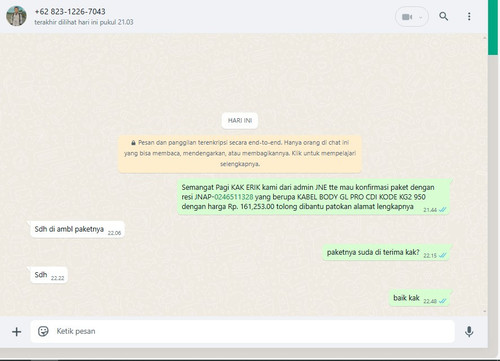Expand the call options dropdown arrow

coord(421,17)
